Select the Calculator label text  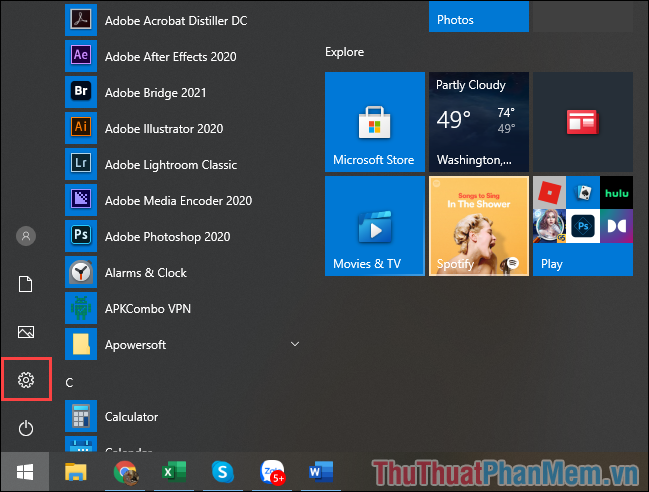point(131,417)
